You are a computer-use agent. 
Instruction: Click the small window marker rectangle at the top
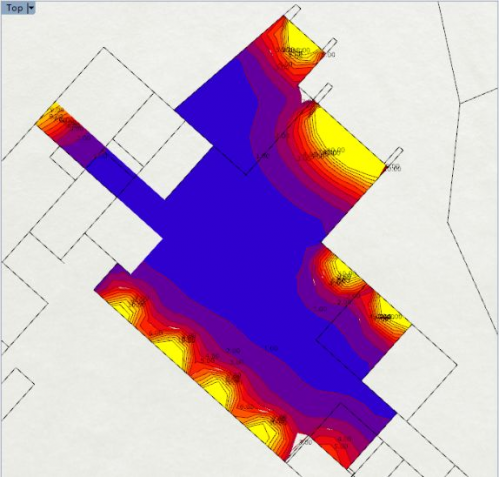(293, 12)
